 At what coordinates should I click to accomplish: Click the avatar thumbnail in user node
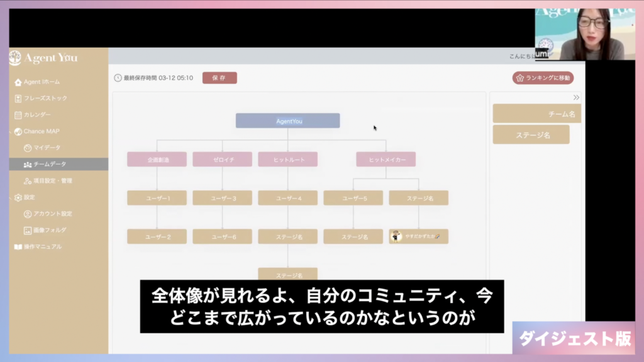pyautogui.click(x=396, y=236)
